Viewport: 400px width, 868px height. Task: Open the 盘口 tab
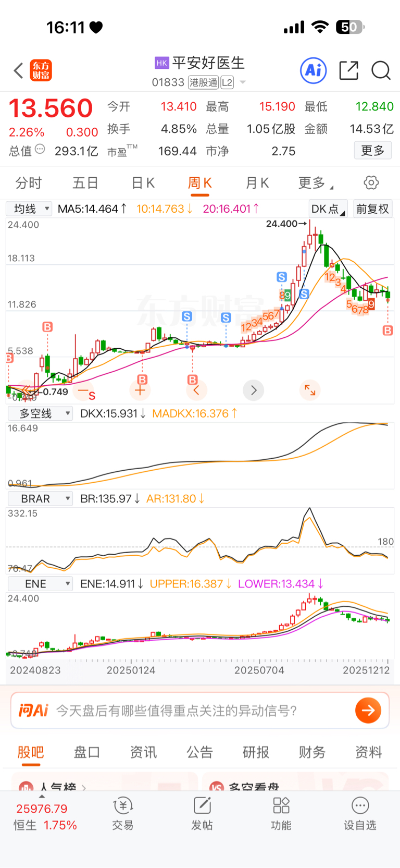click(x=87, y=752)
